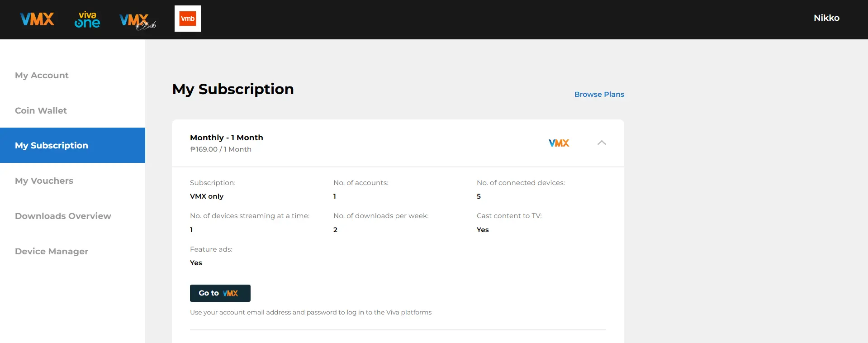Click the VMX only subscription value

(207, 196)
